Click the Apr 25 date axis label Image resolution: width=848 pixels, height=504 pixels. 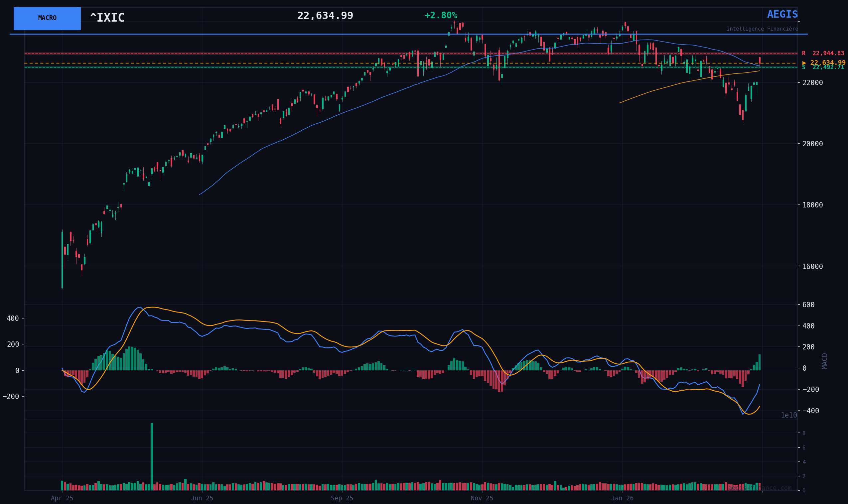tap(62, 498)
